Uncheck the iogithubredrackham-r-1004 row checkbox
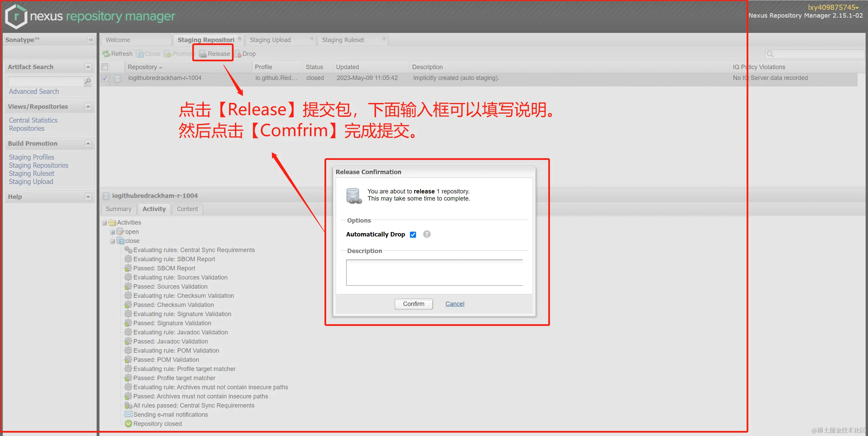This screenshot has width=868, height=436. coord(105,78)
